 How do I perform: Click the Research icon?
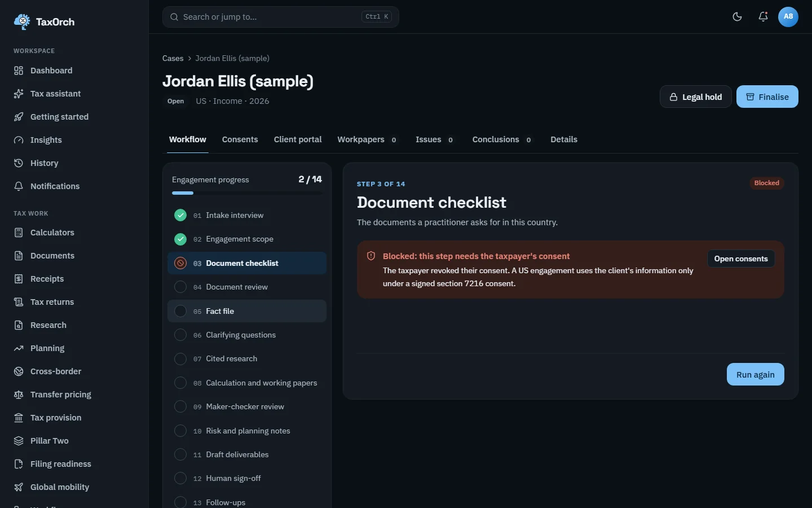coord(19,325)
